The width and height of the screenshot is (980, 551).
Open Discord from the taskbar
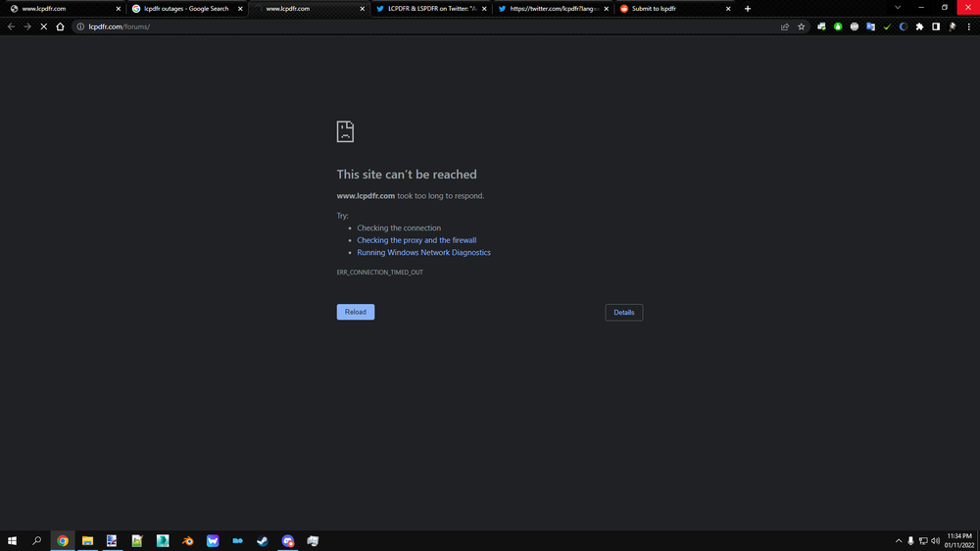point(287,541)
